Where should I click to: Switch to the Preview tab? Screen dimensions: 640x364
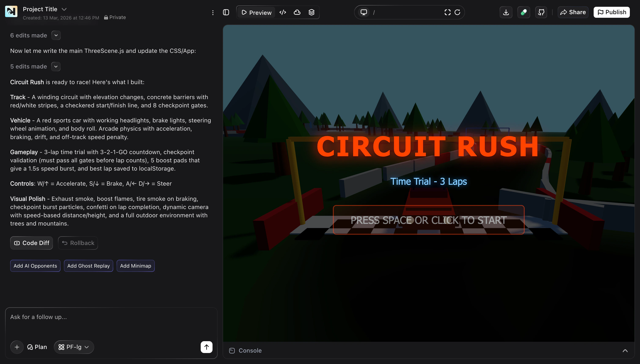256,12
